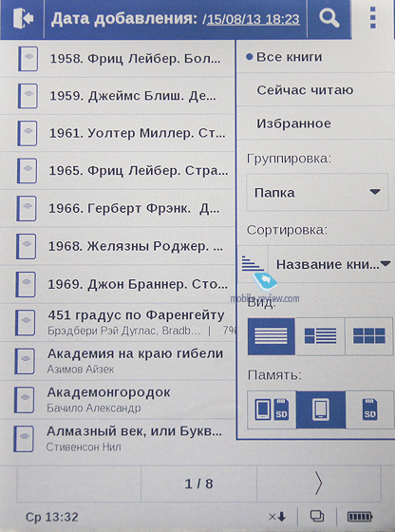Tap the exit door icon at top left
The width and height of the screenshot is (395, 532).
tap(23, 19)
